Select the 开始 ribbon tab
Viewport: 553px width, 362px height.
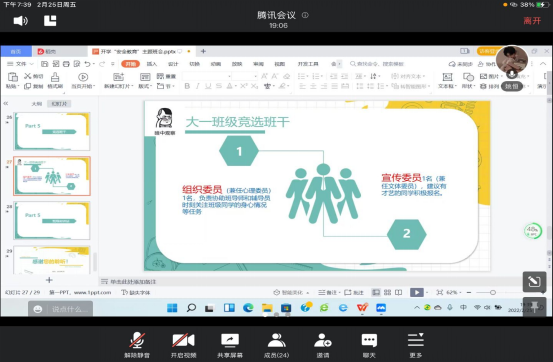130,64
